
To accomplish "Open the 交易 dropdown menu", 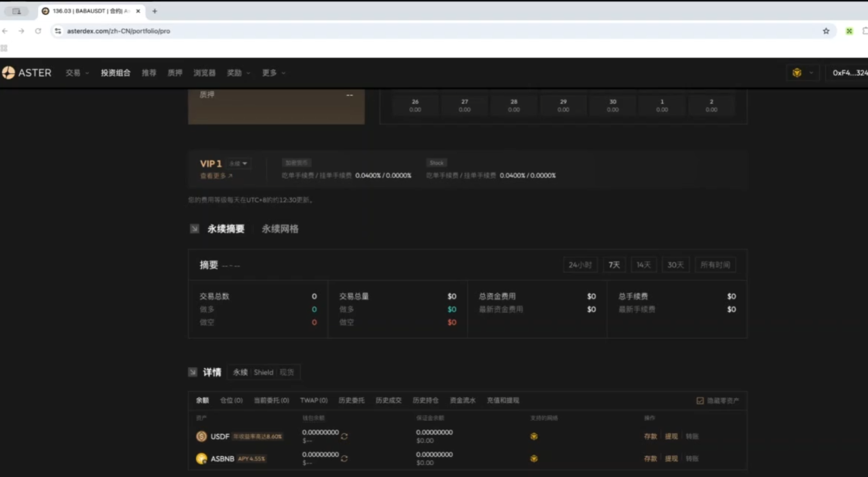I will [x=77, y=73].
